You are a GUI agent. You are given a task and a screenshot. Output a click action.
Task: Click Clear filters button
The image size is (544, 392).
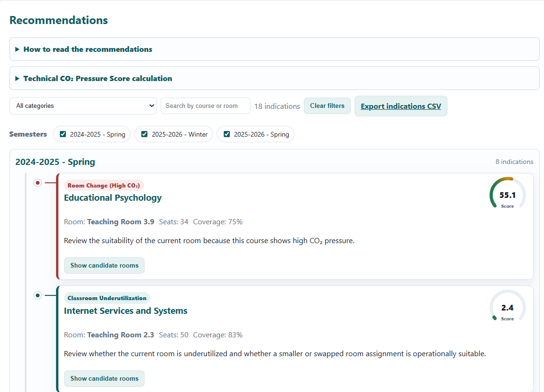pos(327,106)
